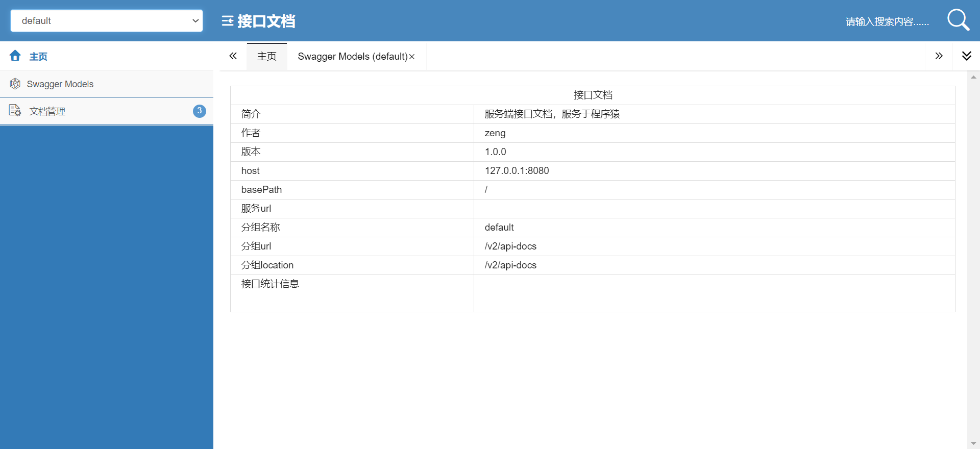980x449 pixels.
Task: Click the home icon in the sidebar
Action: (x=15, y=56)
